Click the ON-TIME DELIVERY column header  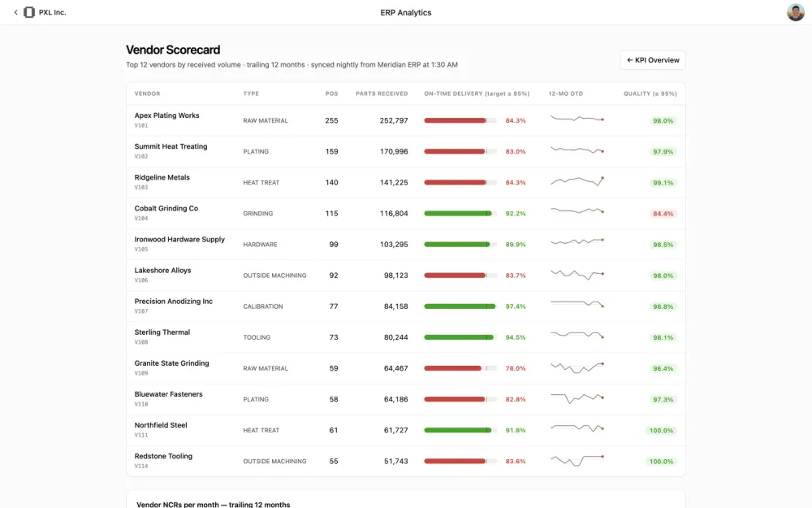click(x=477, y=93)
